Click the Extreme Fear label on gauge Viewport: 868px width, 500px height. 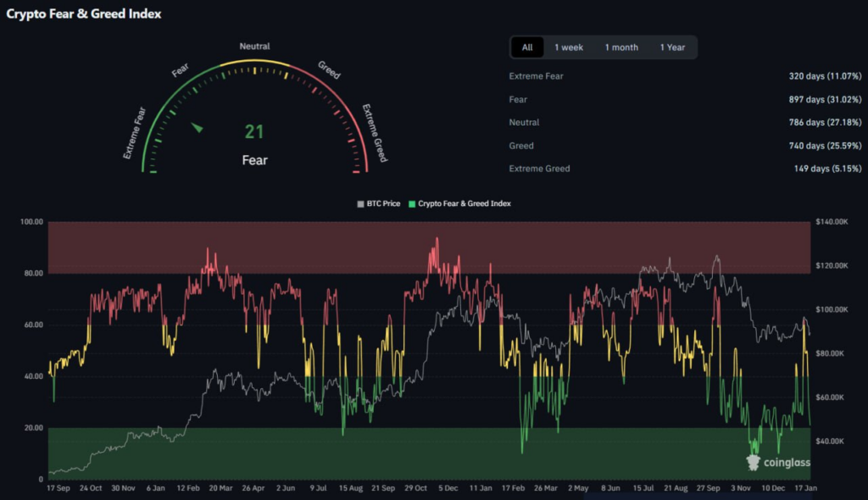coord(134,133)
